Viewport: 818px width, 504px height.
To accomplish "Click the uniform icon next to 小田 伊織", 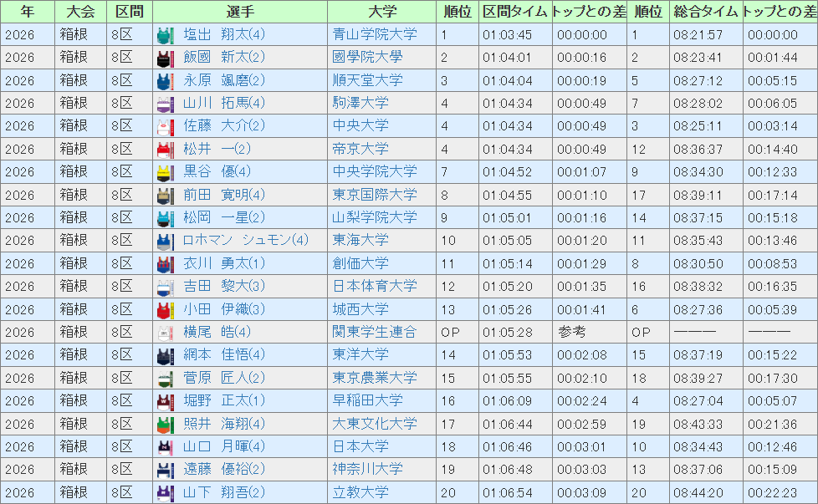I will (165, 310).
